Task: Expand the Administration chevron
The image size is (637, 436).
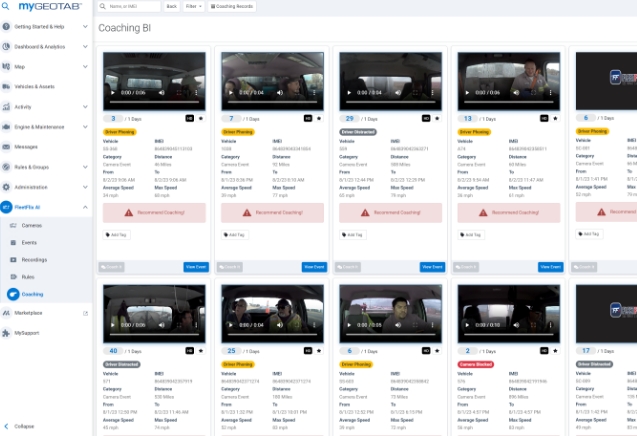Action: 85,187
